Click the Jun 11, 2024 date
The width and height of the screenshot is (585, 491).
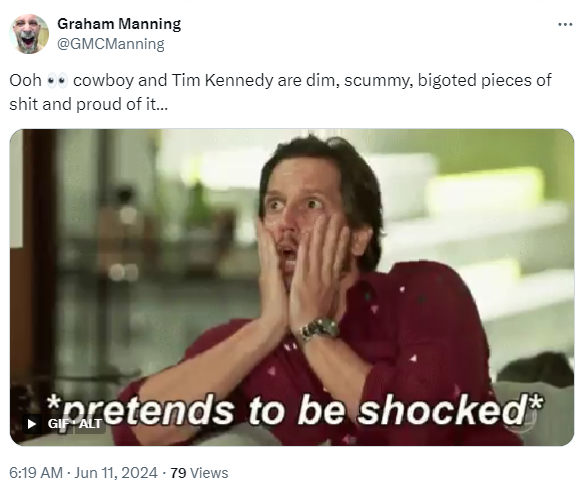116,473
